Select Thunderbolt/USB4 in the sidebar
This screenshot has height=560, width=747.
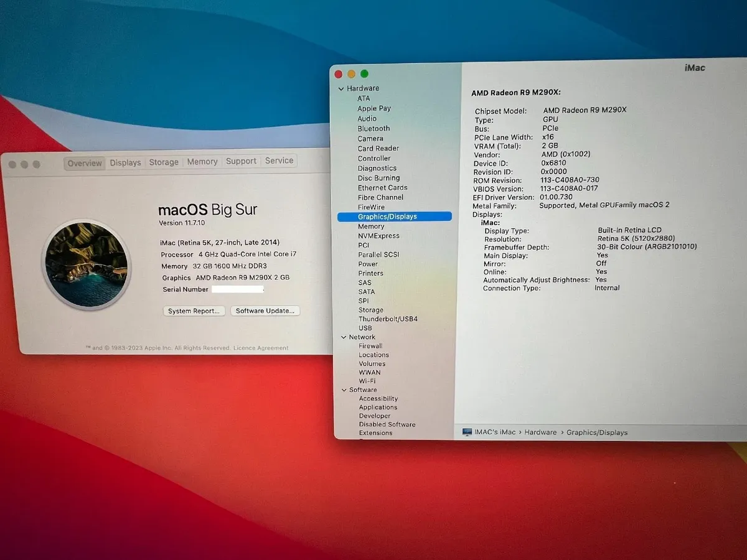click(x=388, y=319)
